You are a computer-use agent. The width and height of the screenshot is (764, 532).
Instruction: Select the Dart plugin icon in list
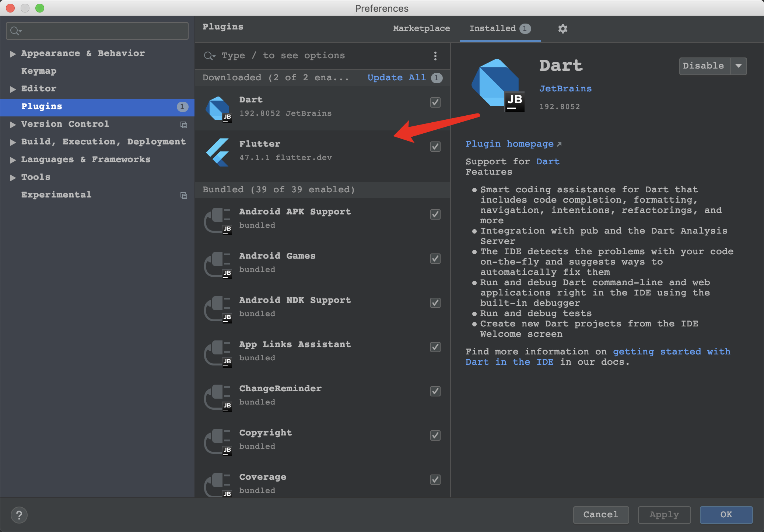point(218,109)
